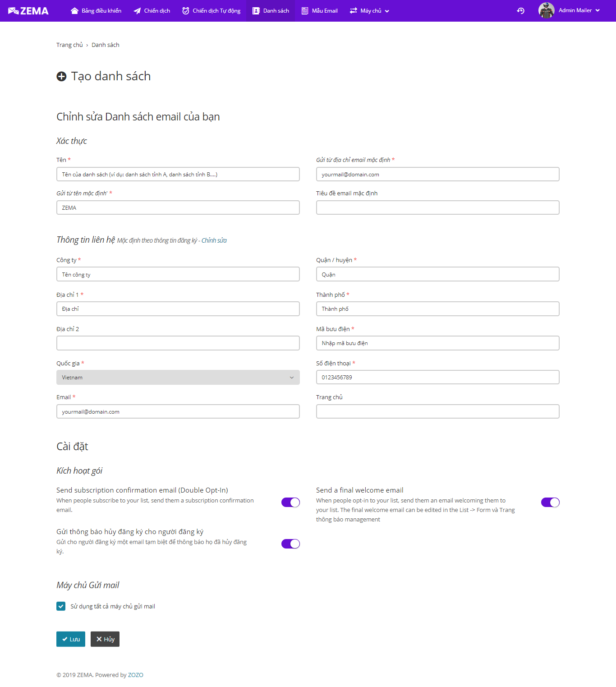616x687 pixels.
Task: Open the Quốc gia Vietnam dropdown
Action: click(178, 378)
